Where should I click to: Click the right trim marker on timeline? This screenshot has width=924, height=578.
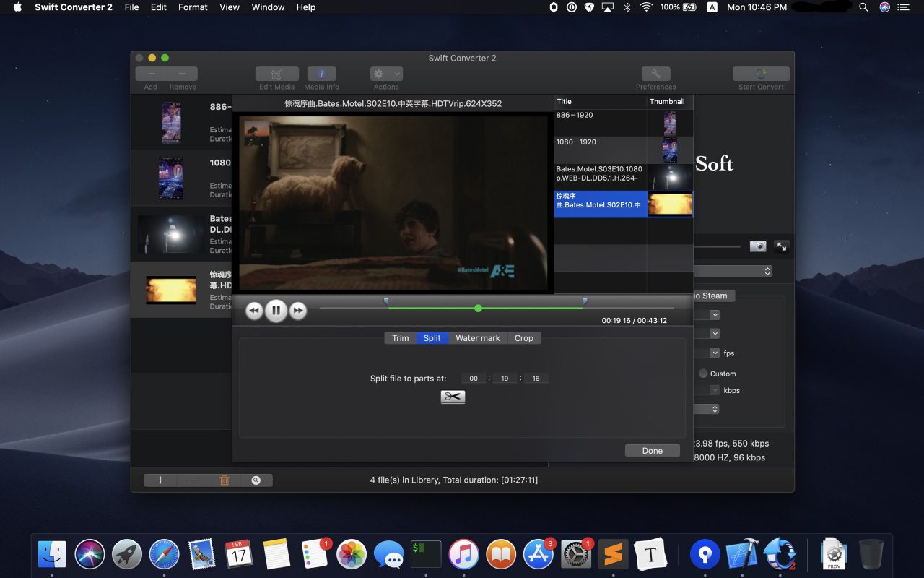pyautogui.click(x=585, y=301)
